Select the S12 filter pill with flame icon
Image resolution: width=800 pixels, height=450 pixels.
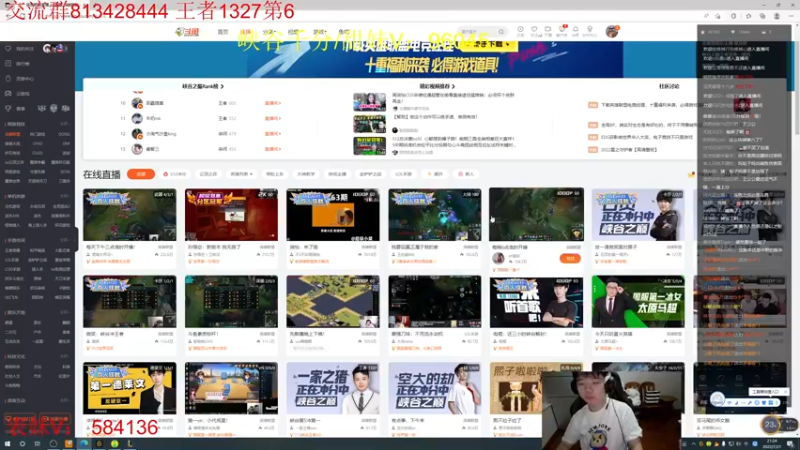pos(174,174)
